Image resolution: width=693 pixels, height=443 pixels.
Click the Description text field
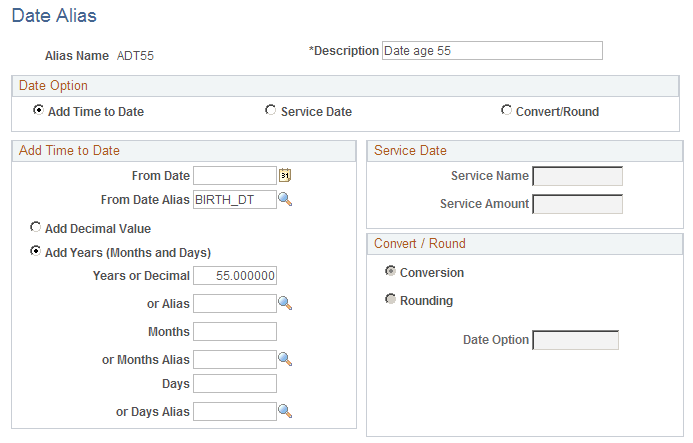492,51
